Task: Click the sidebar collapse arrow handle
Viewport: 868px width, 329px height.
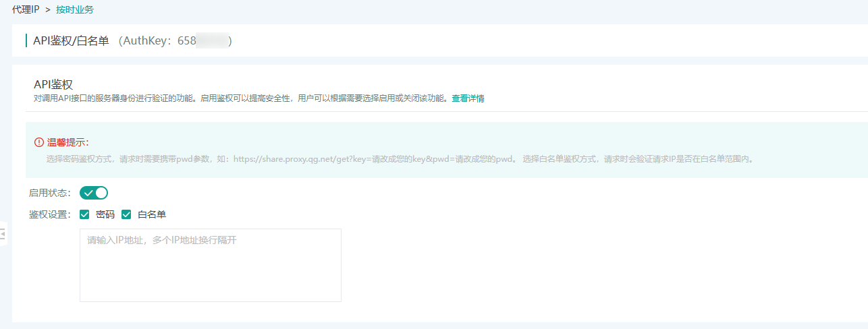Action: pyautogui.click(x=3, y=233)
